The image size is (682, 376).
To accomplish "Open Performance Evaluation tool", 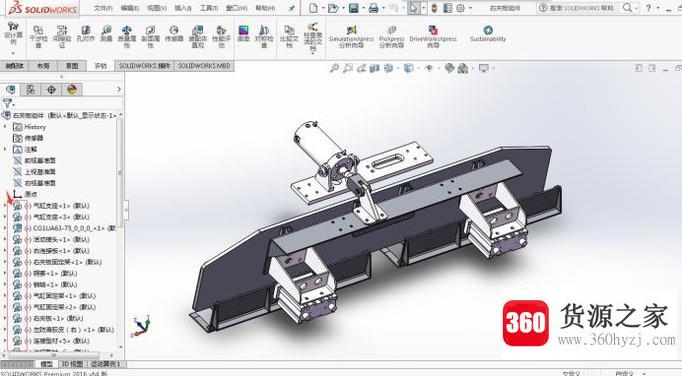I will coord(221,36).
